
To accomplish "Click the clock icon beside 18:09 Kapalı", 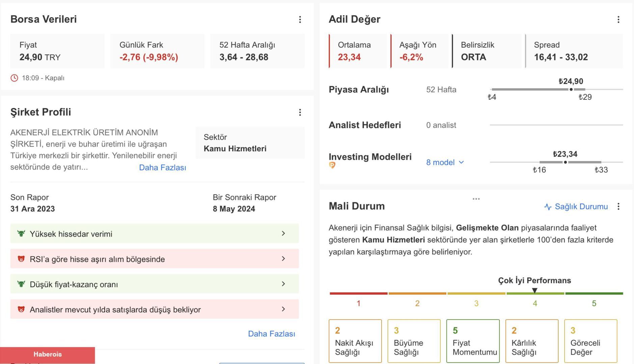I will 14,78.
